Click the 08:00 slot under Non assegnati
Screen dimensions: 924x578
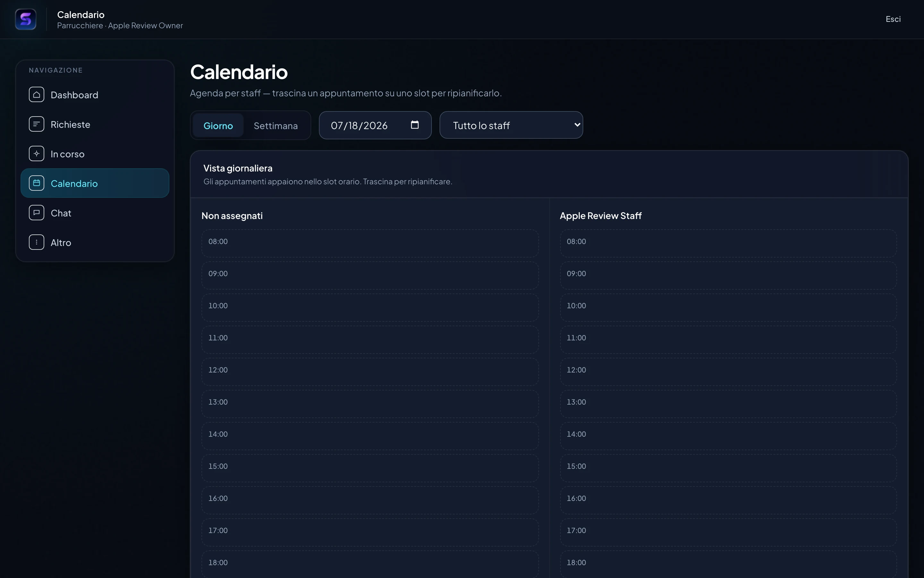(370, 243)
